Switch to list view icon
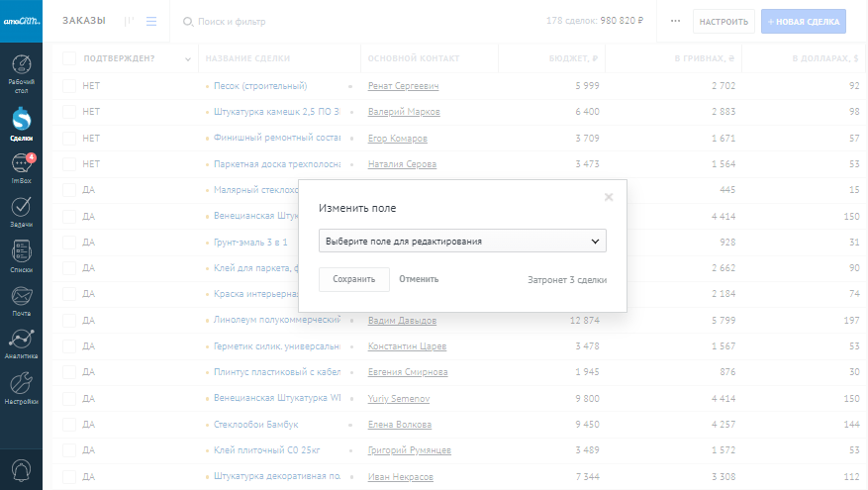The height and width of the screenshot is (490, 868). tap(151, 21)
